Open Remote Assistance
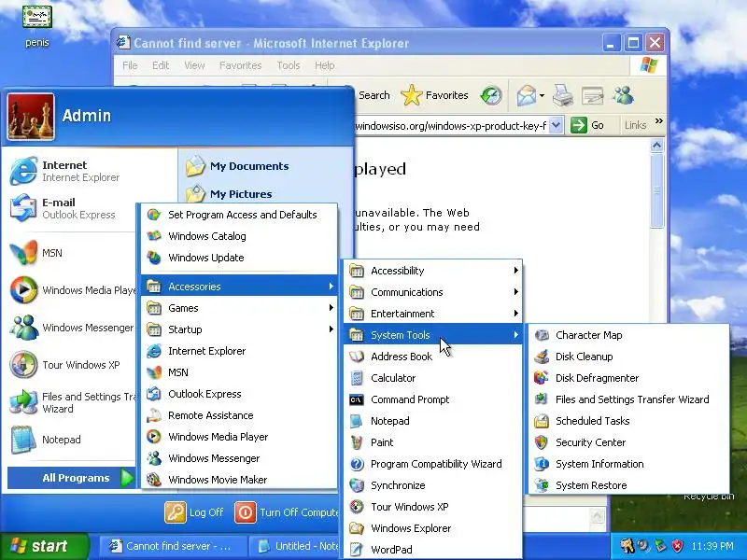This screenshot has height=560, width=747. pyautogui.click(x=239, y=415)
